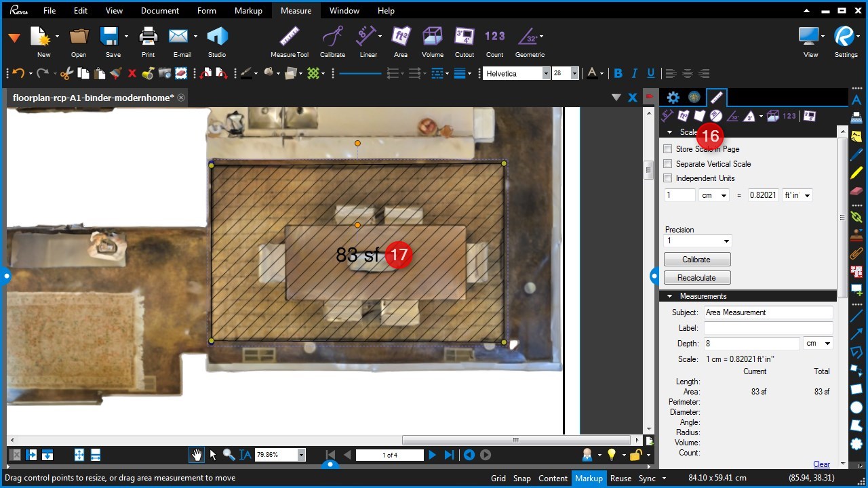This screenshot has width=868, height=488.
Task: Collapse the Measurements section
Action: coord(670,296)
